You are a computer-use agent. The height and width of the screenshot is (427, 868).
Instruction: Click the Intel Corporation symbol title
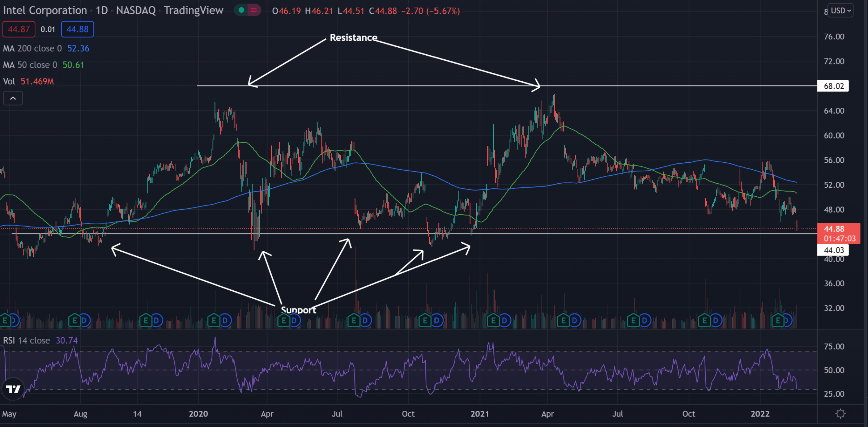tap(45, 10)
